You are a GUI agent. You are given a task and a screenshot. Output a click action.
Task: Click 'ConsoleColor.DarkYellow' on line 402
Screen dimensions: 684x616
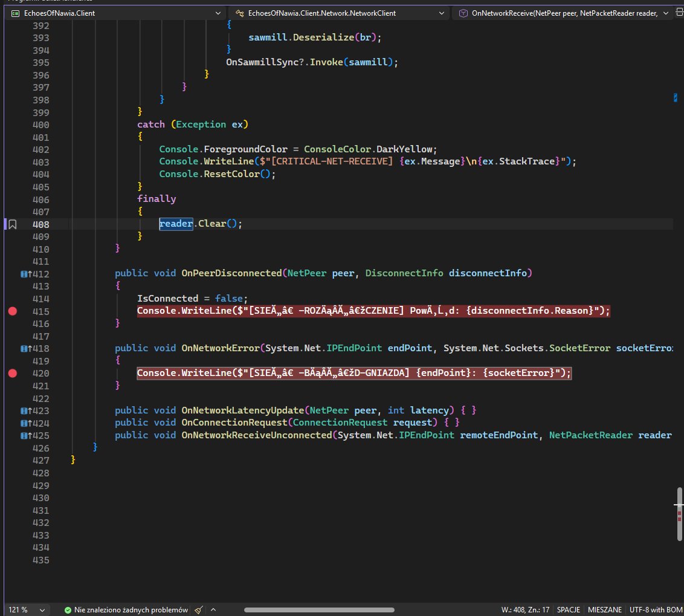368,149
